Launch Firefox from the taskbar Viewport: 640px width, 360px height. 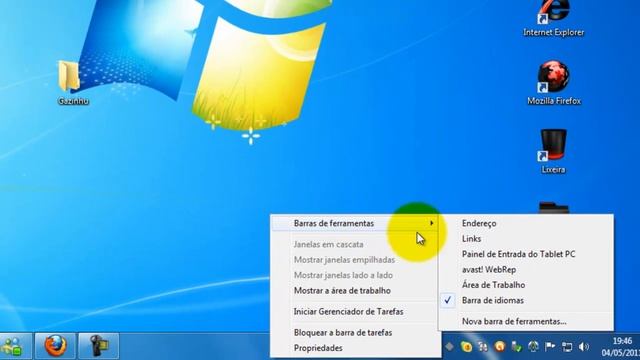pos(56,347)
